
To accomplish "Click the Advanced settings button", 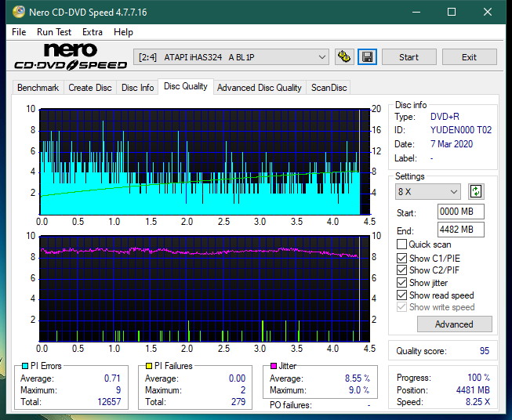I will 454,324.
